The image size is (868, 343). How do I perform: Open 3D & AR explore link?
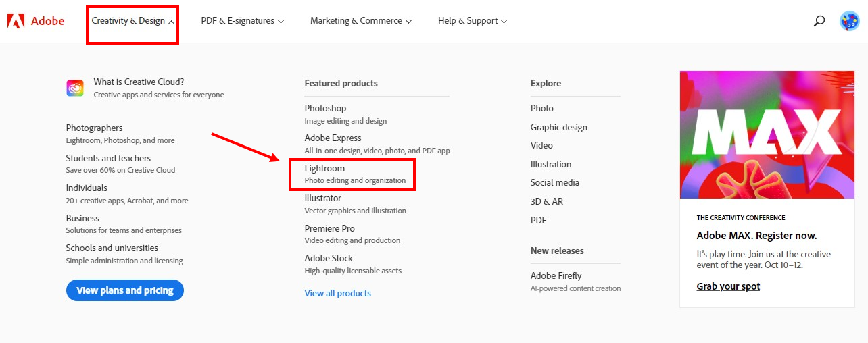546,201
